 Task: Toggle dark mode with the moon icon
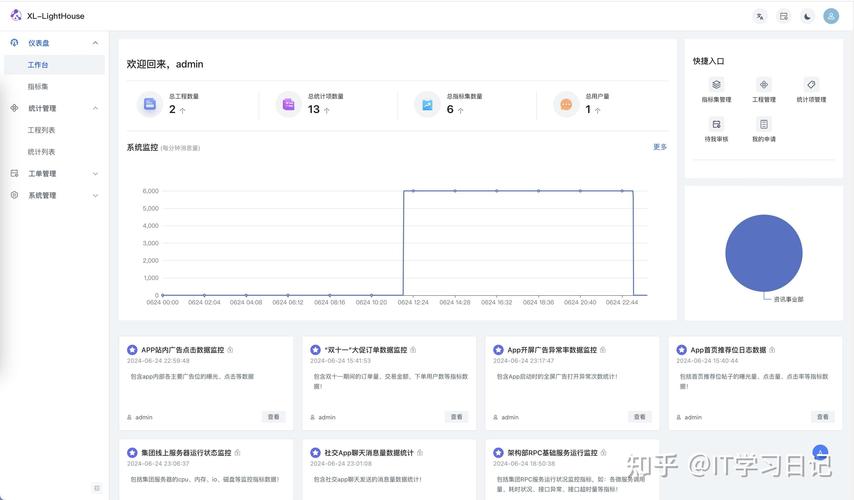(807, 16)
